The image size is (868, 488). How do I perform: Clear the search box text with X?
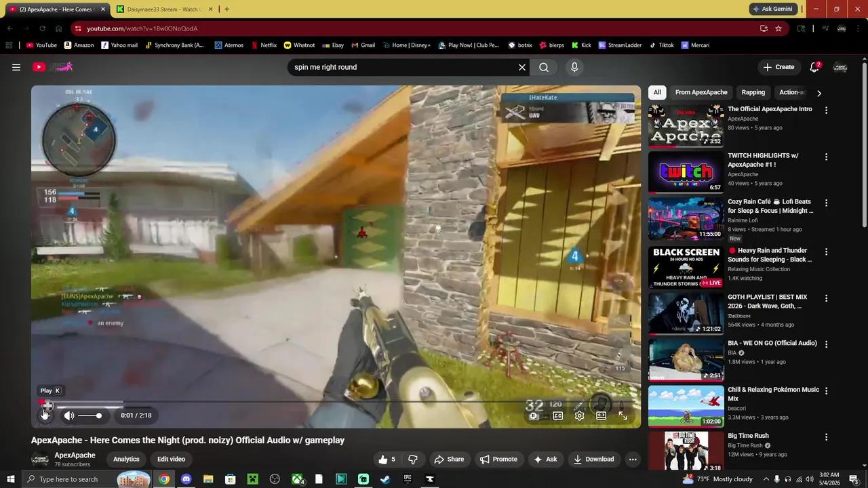coord(522,67)
